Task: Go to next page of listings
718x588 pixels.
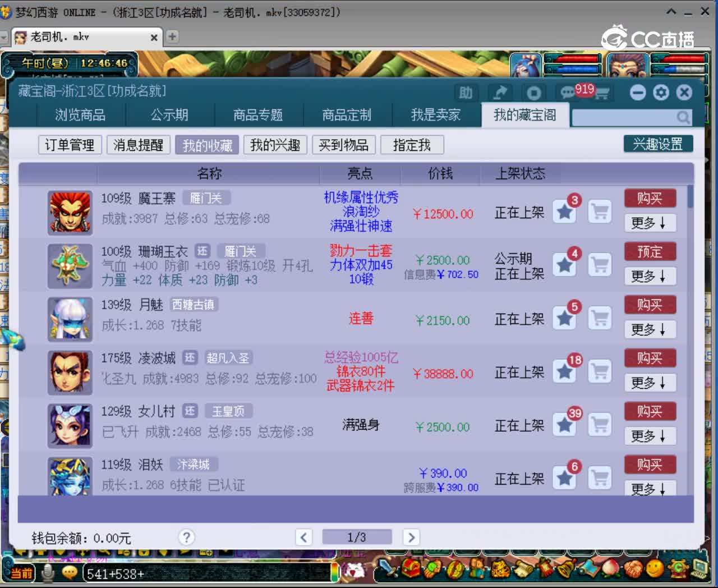Action: click(411, 538)
